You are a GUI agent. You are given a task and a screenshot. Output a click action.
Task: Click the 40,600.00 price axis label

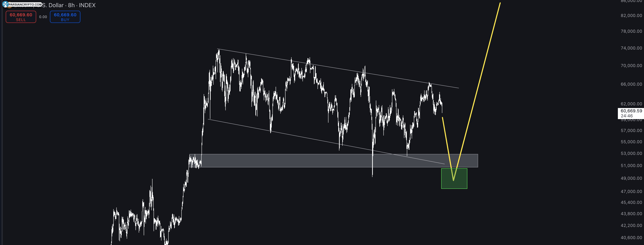(x=631, y=238)
